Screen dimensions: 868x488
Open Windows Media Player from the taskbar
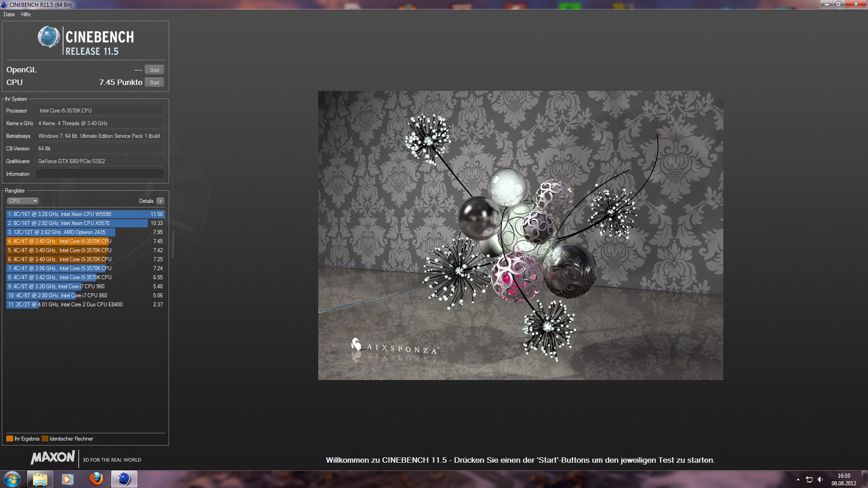tap(68, 479)
